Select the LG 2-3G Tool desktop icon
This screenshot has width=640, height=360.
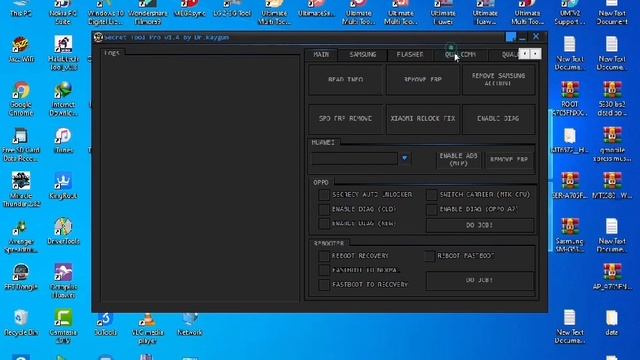[x=232, y=9]
